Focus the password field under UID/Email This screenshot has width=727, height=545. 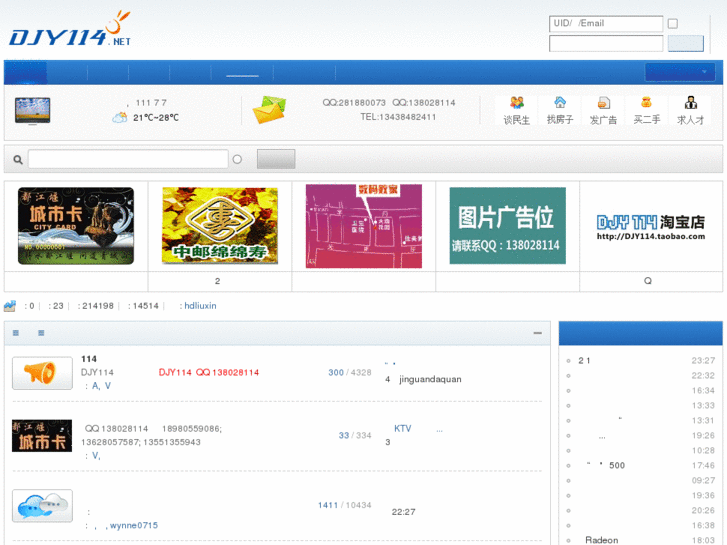coord(606,44)
